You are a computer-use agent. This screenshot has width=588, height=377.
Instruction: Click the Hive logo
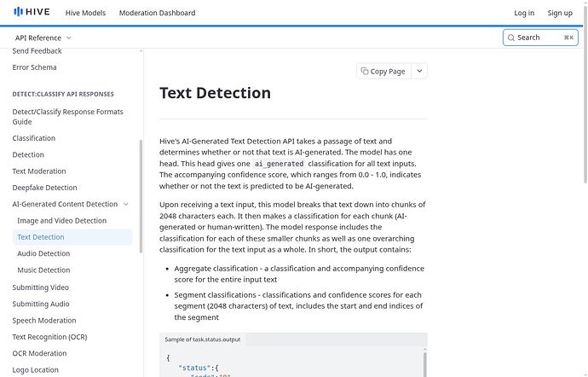(x=32, y=12)
